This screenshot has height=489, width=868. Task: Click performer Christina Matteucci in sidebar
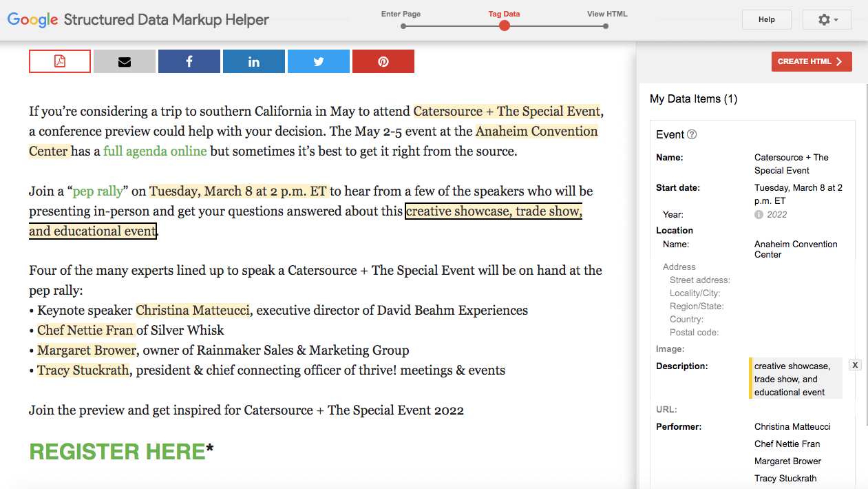[792, 427]
